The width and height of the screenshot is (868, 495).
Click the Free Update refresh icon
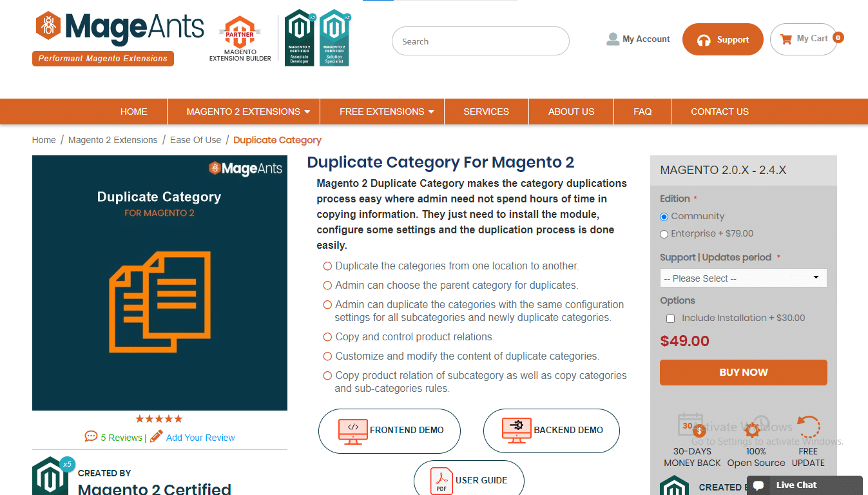coord(808,427)
